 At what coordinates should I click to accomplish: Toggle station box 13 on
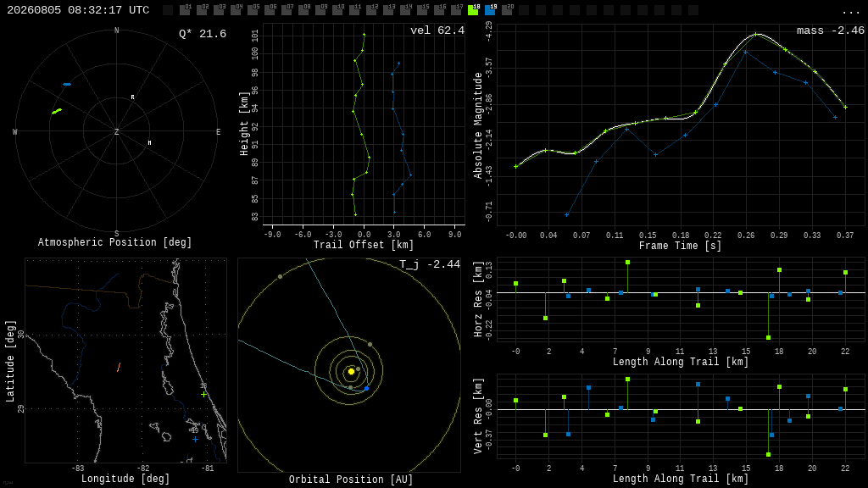pos(388,10)
